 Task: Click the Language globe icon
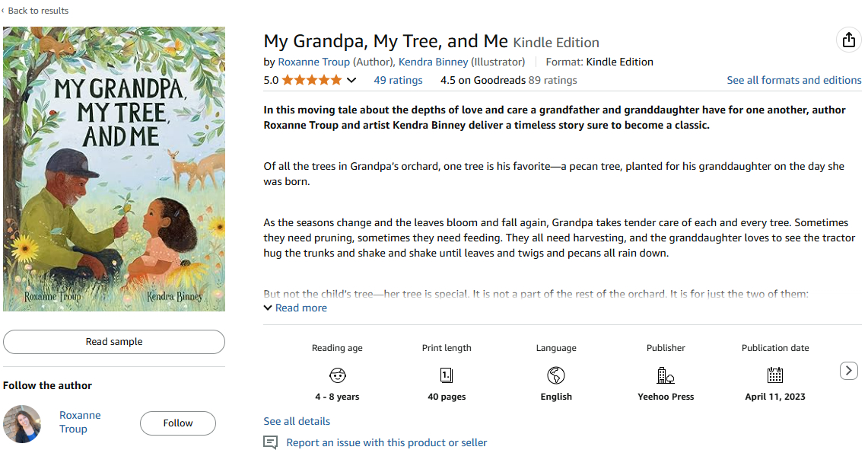click(556, 375)
